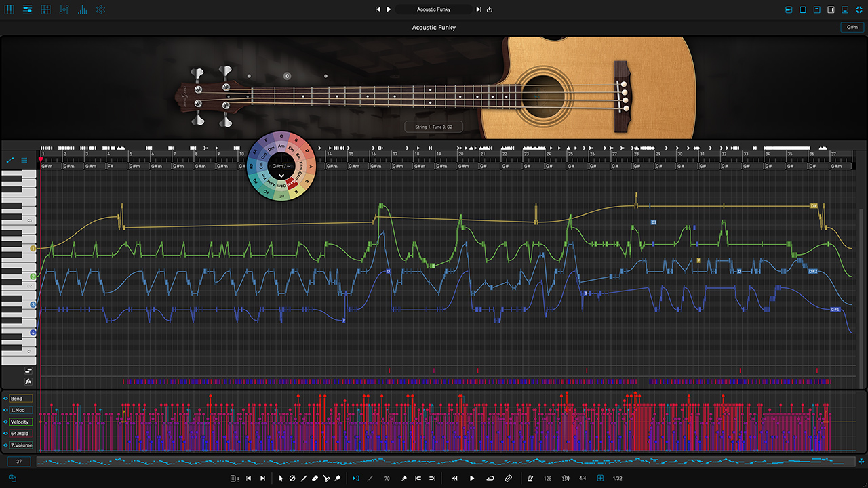
Task: Select the scissors split tool
Action: click(326, 478)
